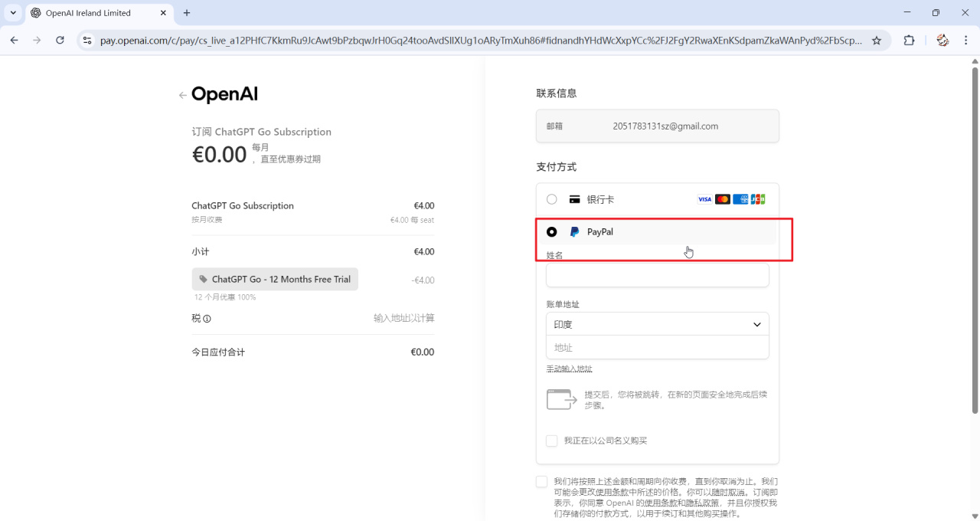980x521 pixels.
Task: Open the country dropdown showing 印度
Action: coord(658,324)
